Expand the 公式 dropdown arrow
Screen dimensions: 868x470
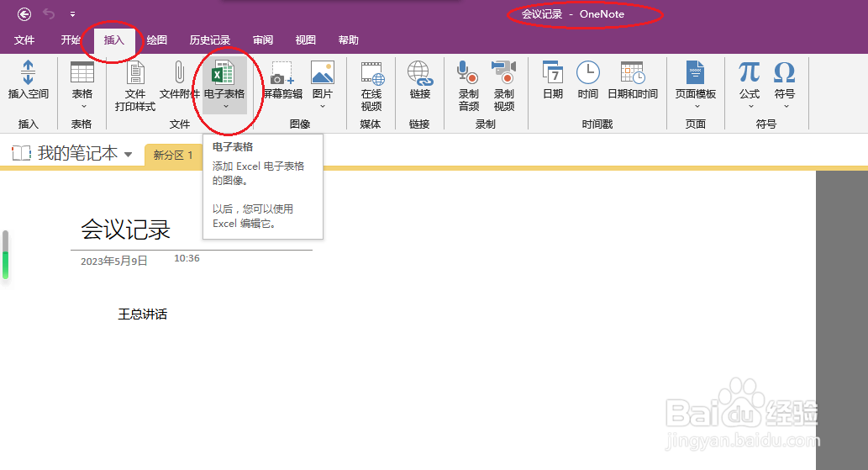click(750, 106)
